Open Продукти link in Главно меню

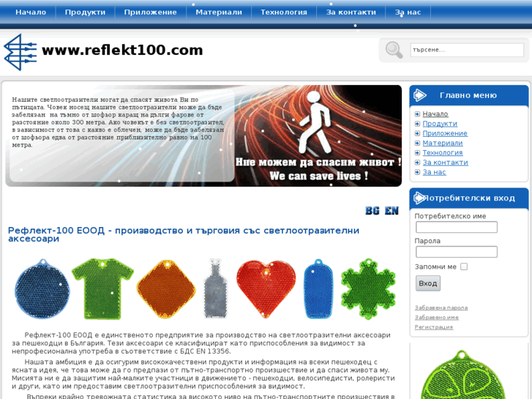coord(440,124)
